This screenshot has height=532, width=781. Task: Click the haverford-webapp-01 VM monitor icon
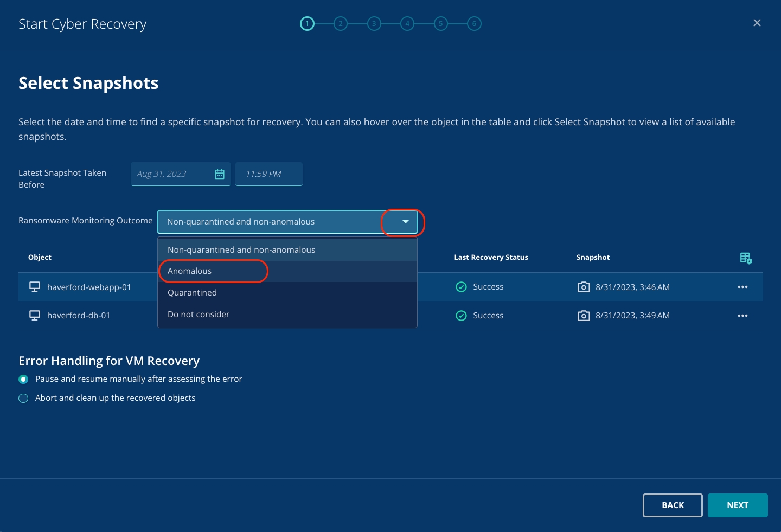click(35, 287)
